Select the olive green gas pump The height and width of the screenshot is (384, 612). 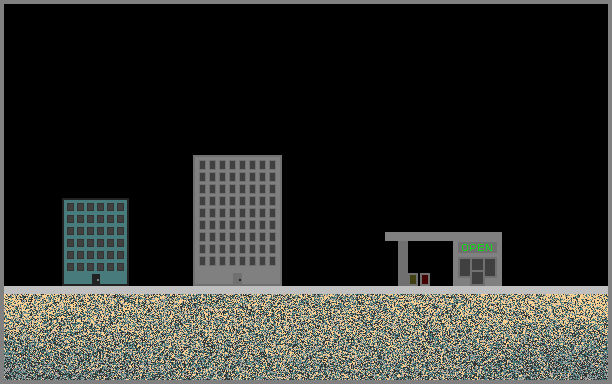tap(413, 279)
